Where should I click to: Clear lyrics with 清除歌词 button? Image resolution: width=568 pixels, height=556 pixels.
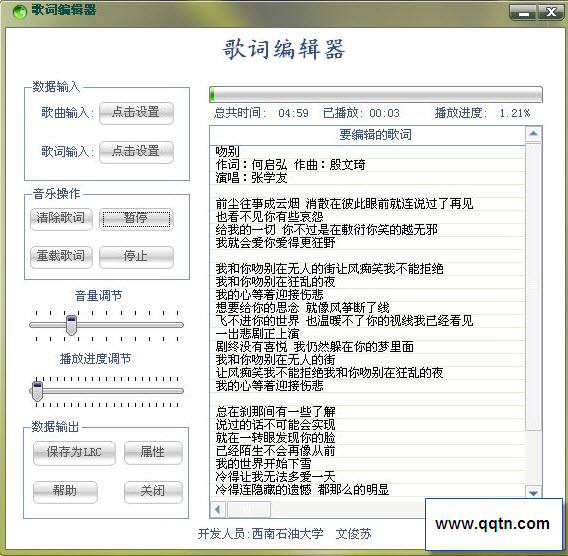pos(61,219)
